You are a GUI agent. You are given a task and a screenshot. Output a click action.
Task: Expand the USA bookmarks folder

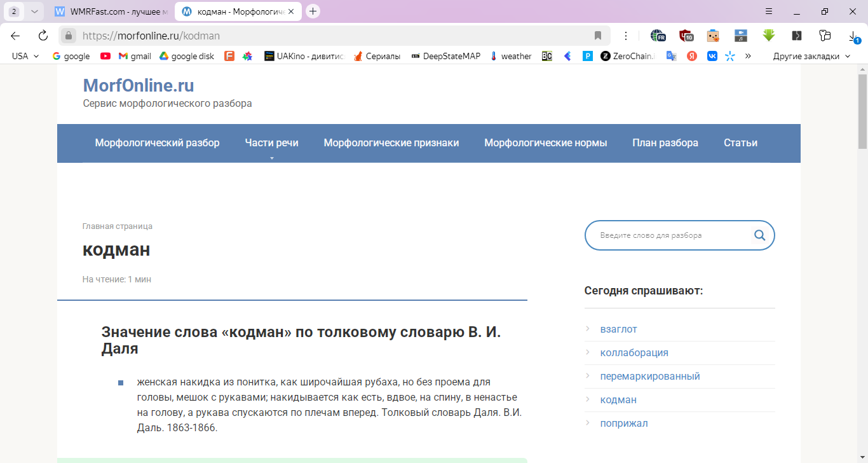click(x=25, y=56)
